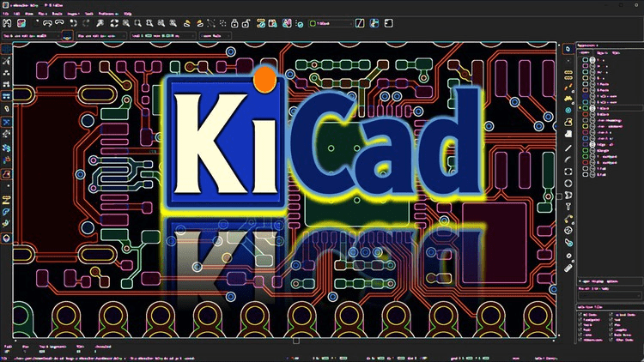The image size is (644, 362).
Task: Open the File menu
Action: pyautogui.click(x=7, y=15)
